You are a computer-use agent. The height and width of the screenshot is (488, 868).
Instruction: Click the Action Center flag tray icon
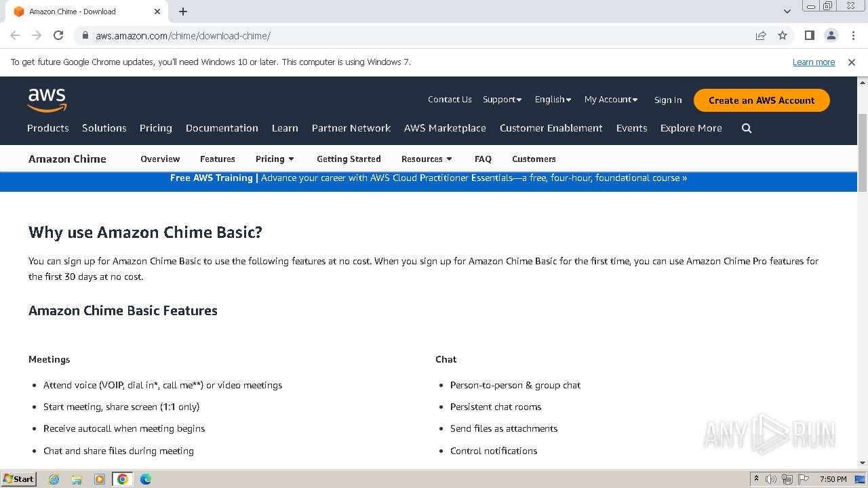804,479
